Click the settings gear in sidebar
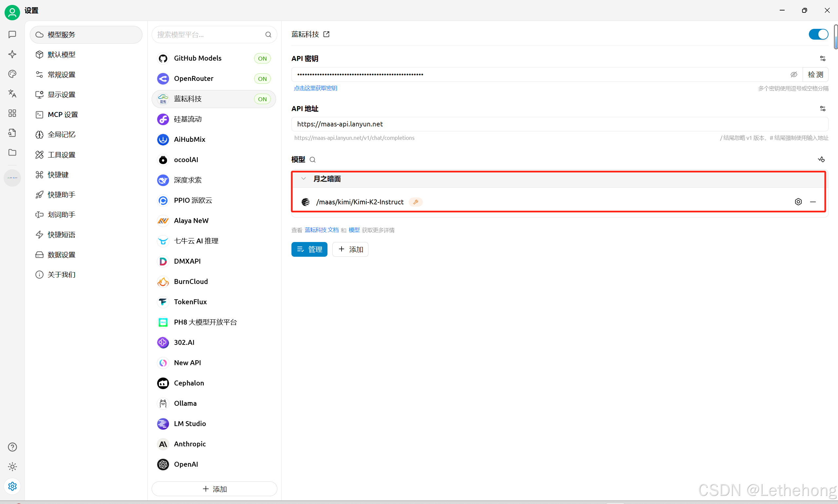Image resolution: width=838 pixels, height=504 pixels. point(12,486)
